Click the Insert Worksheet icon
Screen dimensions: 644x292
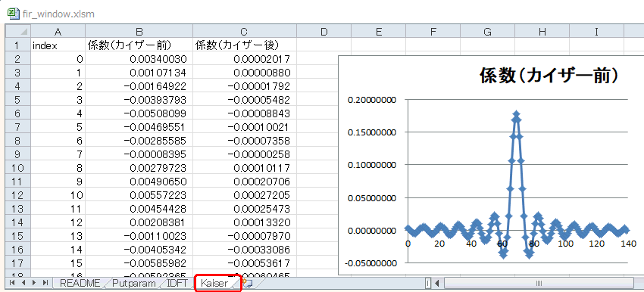pos(248,283)
